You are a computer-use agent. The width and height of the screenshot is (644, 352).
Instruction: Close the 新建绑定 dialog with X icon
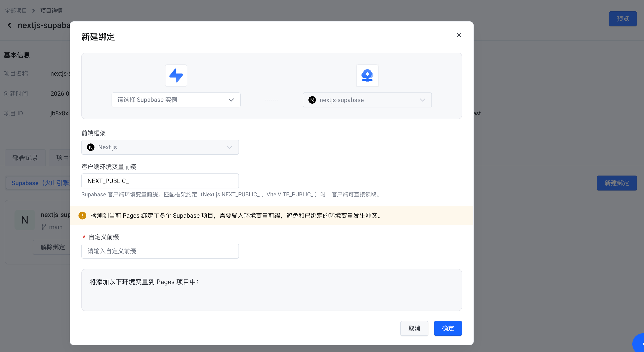[x=459, y=35]
